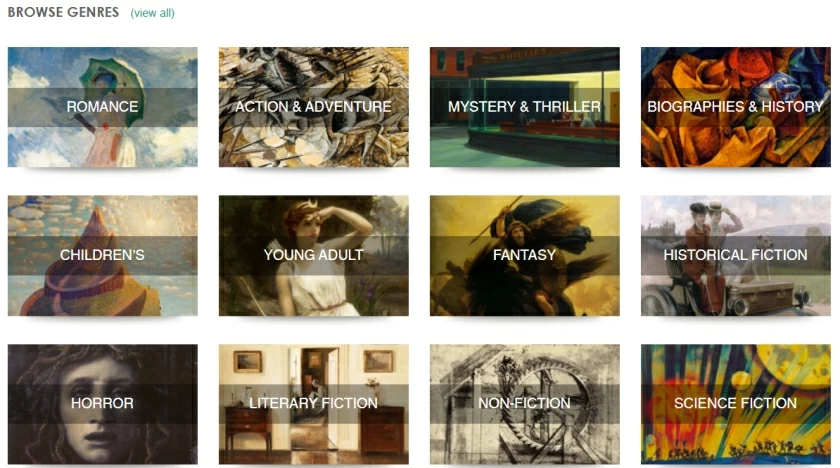
Task: Click the Horror label text
Action: click(x=102, y=403)
